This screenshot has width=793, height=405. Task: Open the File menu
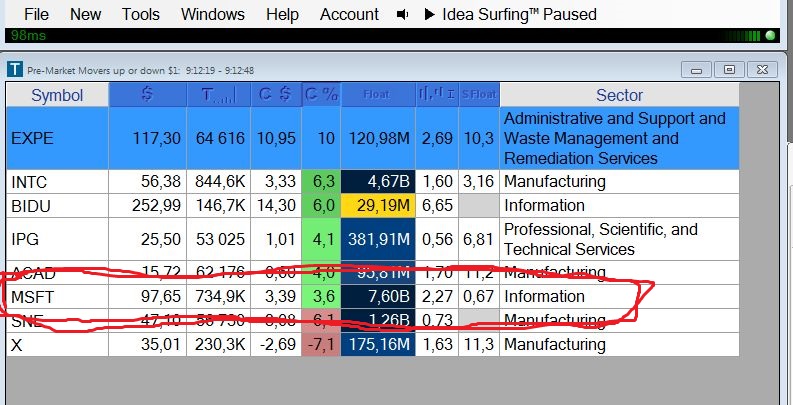(x=36, y=14)
